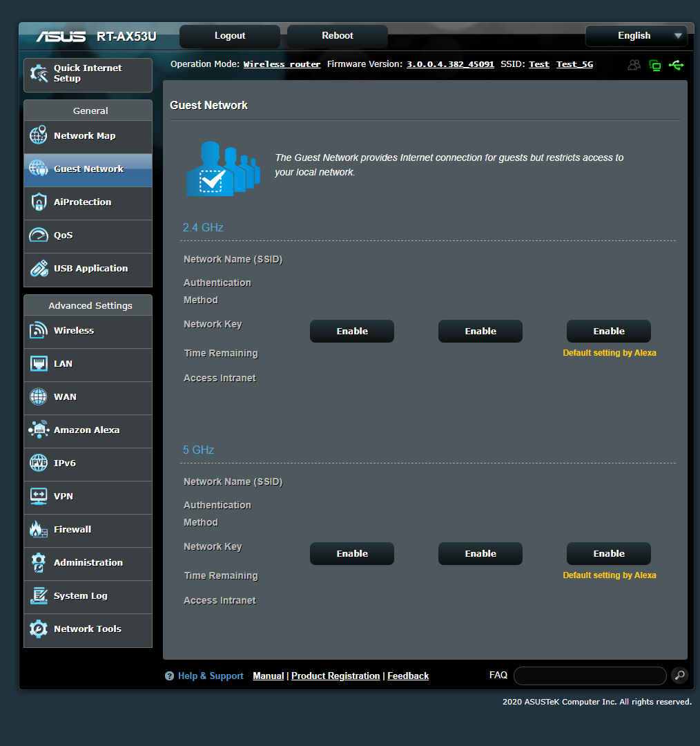Open the Wireless router operation mode link
The height and width of the screenshot is (746, 700).
[282, 64]
